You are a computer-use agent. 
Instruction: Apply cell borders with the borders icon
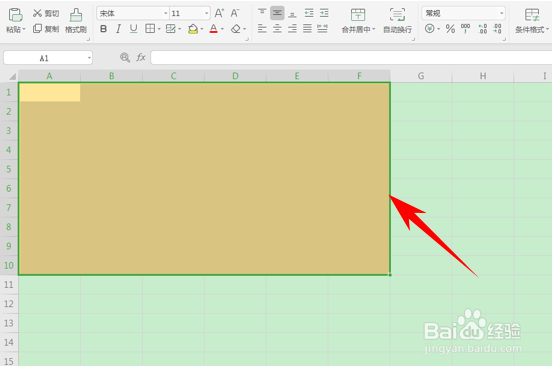click(x=150, y=29)
